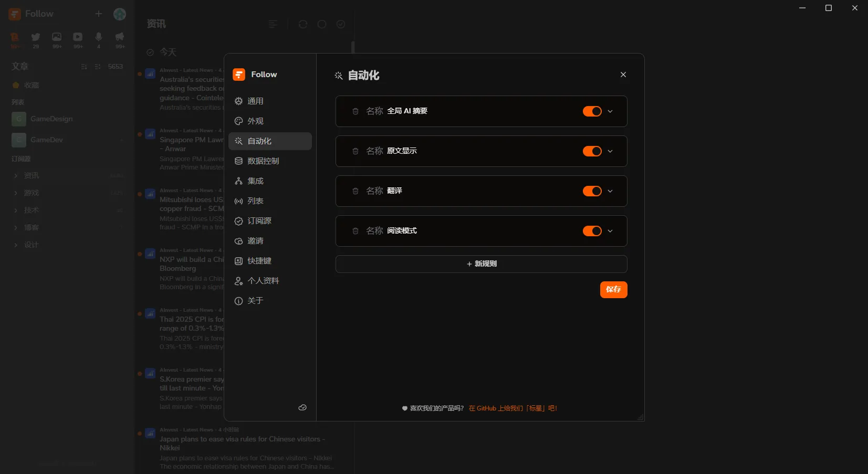Expand the 阅读模式 rule details
868x474 pixels.
click(x=610, y=231)
